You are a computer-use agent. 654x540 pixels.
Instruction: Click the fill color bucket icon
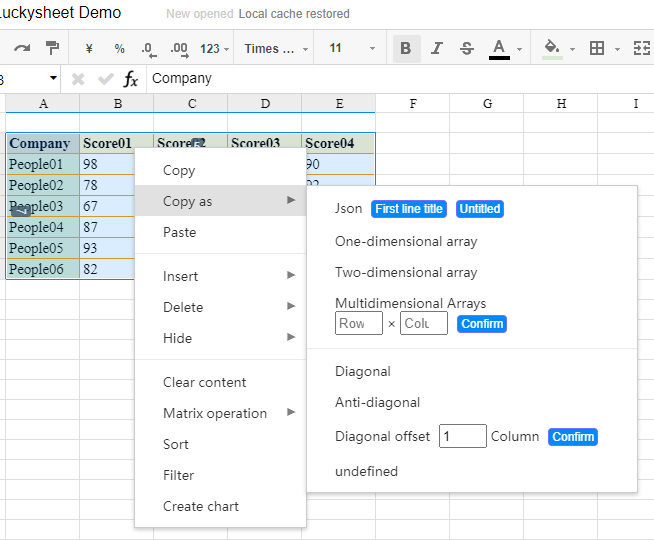click(x=552, y=49)
